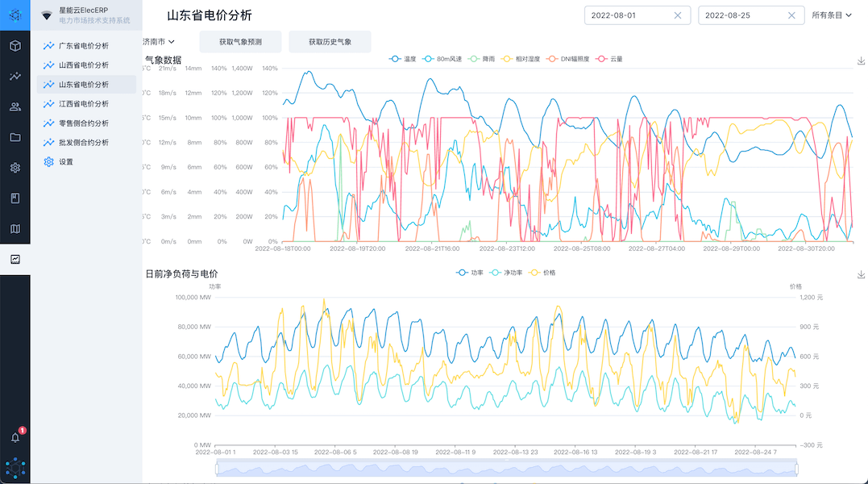Click the 1,200 元 axis label
This screenshot has height=484, width=868.
coord(812,298)
